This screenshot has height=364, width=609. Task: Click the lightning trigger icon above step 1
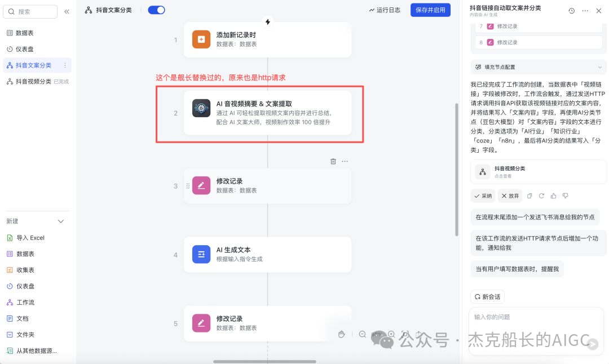click(x=268, y=22)
